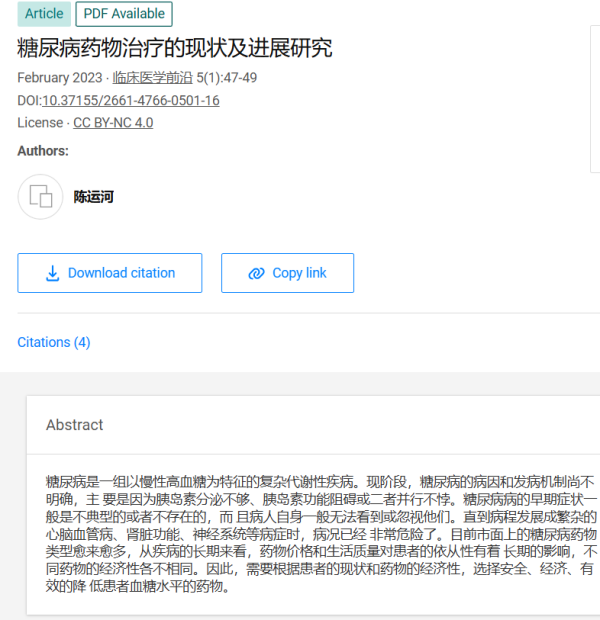Viewport: 600px width, 620px height.
Task: Open the CC BY-NC 4.0 license link
Action: [x=113, y=123]
